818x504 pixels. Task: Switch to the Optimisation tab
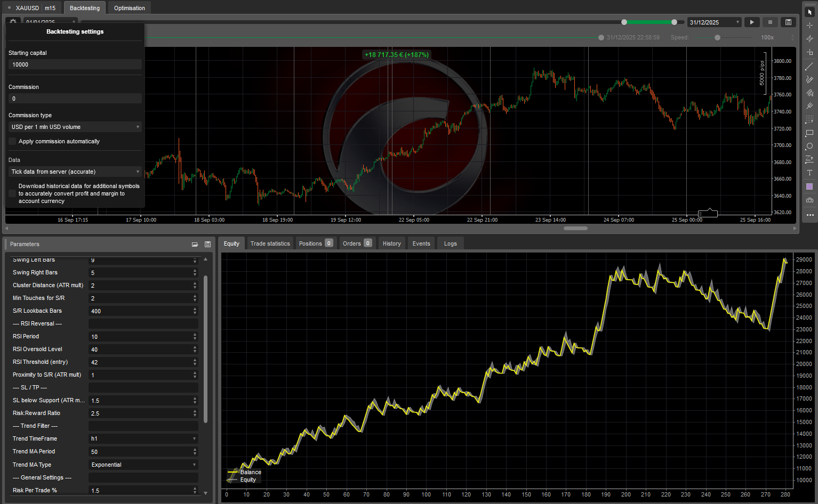click(129, 7)
